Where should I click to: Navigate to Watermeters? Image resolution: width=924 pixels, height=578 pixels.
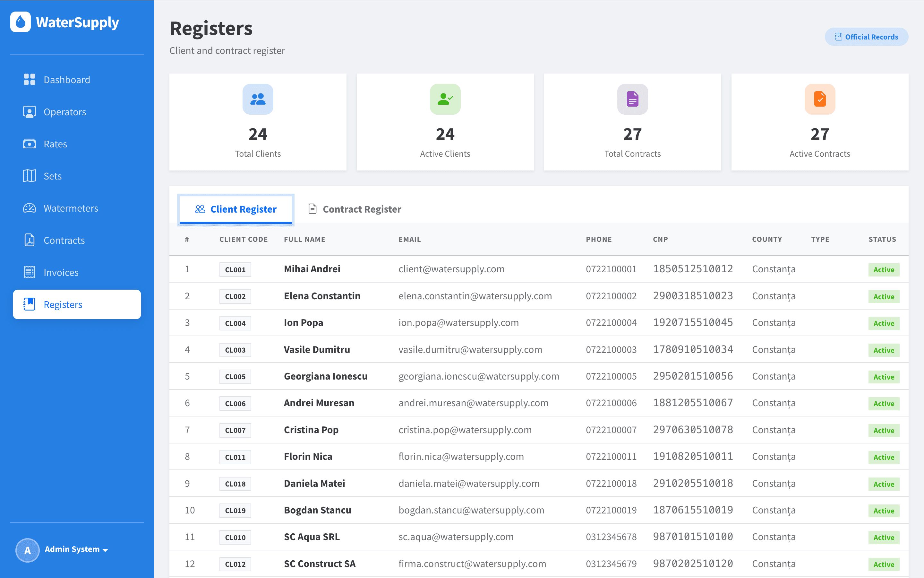tap(77, 208)
